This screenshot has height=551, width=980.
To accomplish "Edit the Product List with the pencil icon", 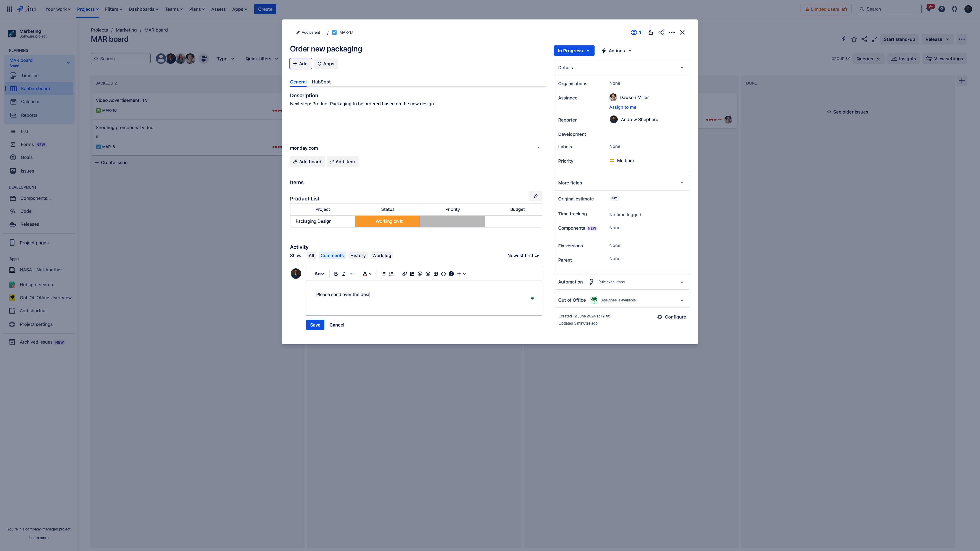I will [x=536, y=196].
